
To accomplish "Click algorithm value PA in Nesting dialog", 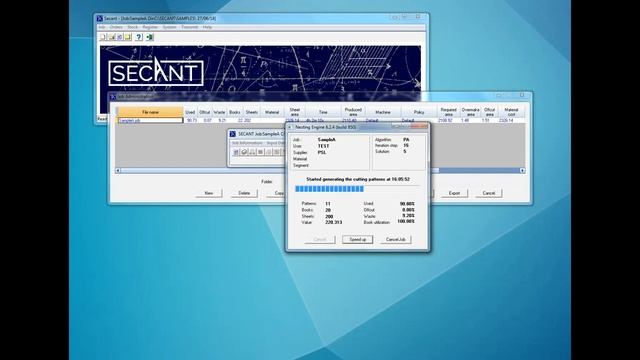I will (x=406, y=140).
